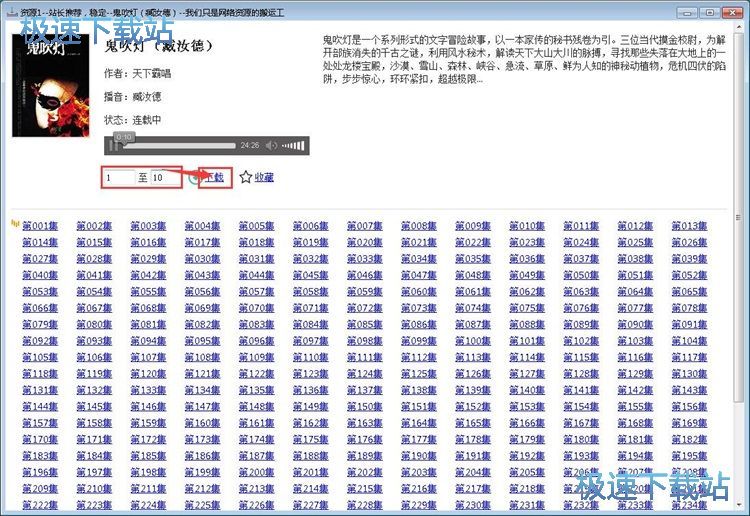The width and height of the screenshot is (750, 516).
Task: Minimize the window
Action: [687, 12]
